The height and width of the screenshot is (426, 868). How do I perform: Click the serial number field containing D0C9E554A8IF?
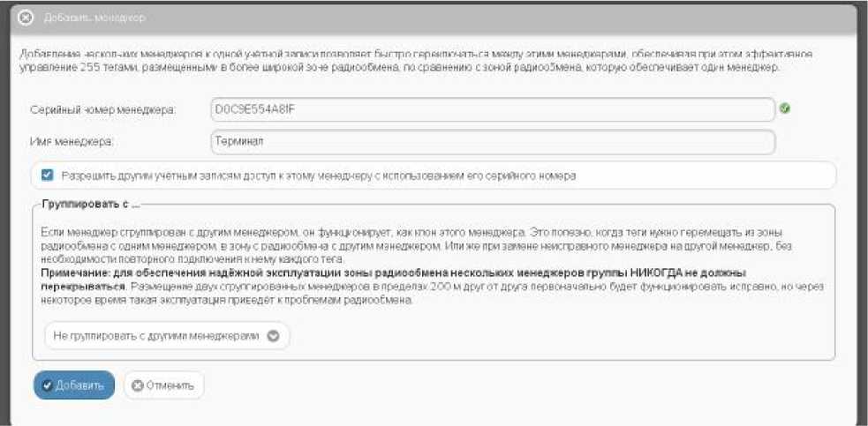click(x=492, y=109)
